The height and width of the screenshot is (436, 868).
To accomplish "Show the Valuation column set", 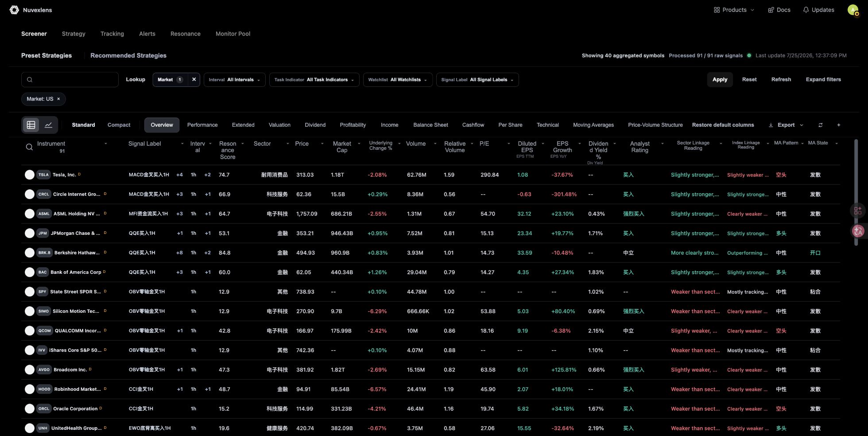I will tap(279, 125).
